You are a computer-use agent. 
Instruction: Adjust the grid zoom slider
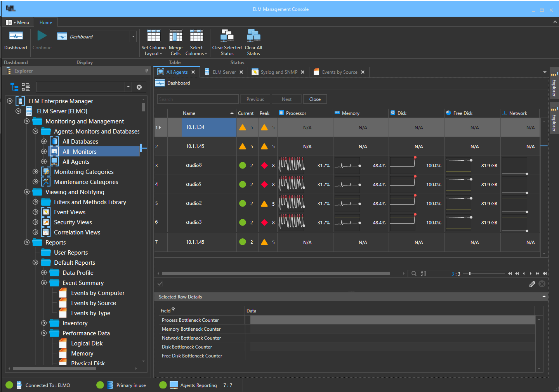(470, 274)
